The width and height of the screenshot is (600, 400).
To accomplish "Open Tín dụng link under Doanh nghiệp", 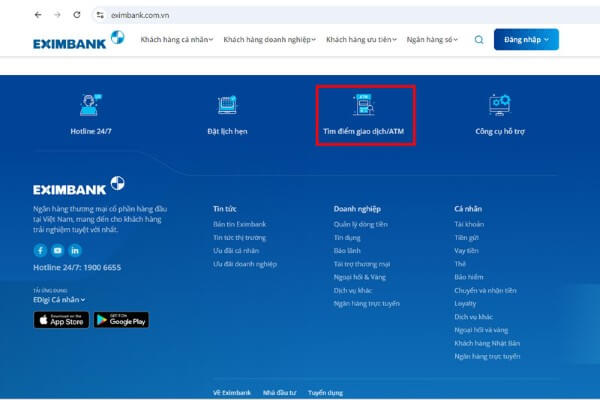I will pos(347,238).
